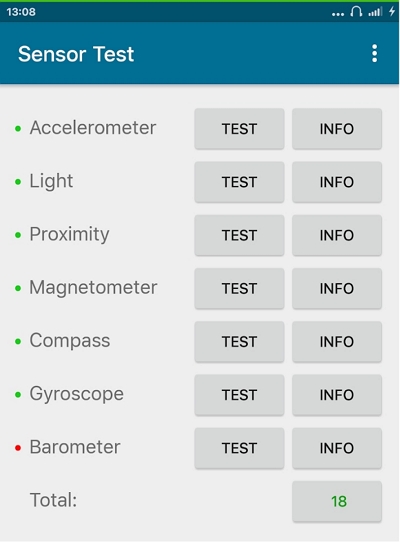Screen dimensions: 400x542
Task: Show the Proximity INFO
Action: 337,235
